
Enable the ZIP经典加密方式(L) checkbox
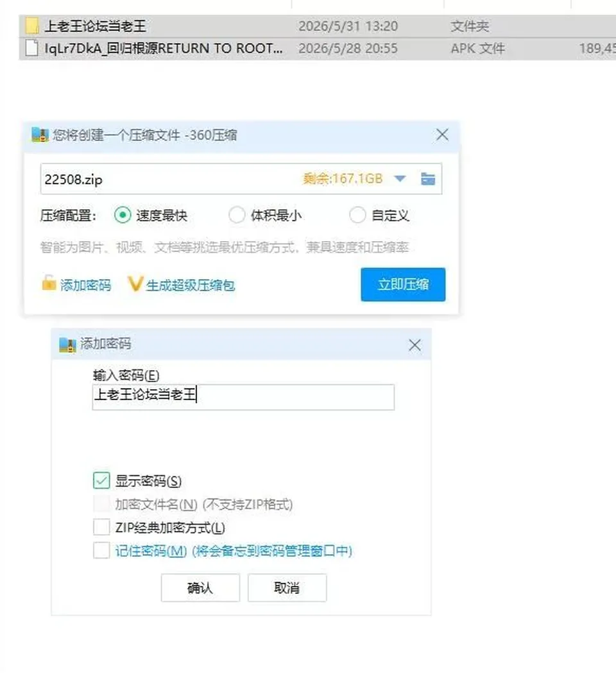point(101,527)
